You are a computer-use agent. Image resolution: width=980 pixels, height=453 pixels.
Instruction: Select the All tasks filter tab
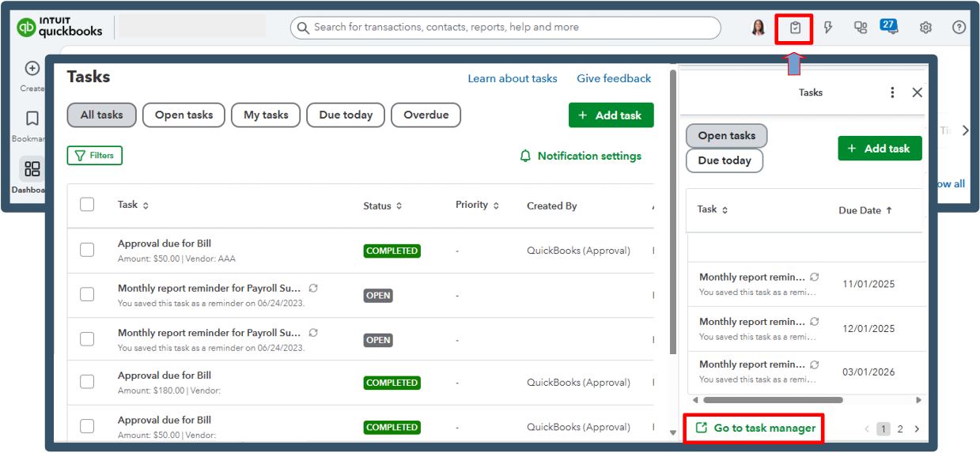(101, 115)
